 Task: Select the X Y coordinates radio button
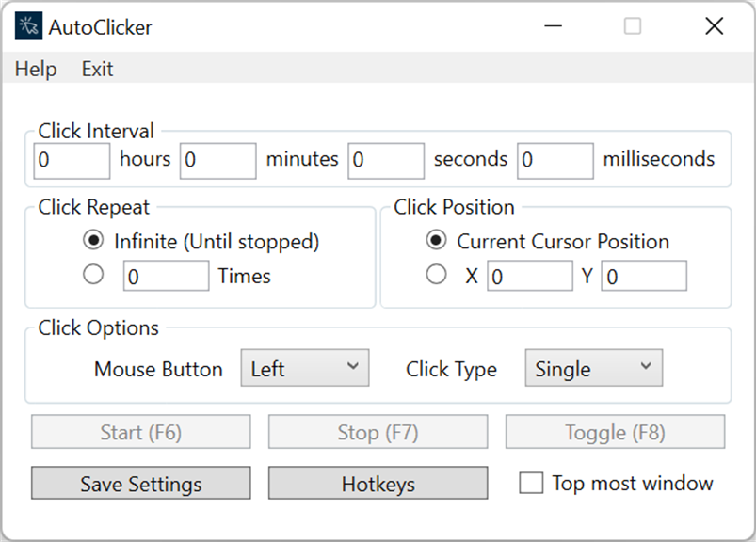point(436,276)
